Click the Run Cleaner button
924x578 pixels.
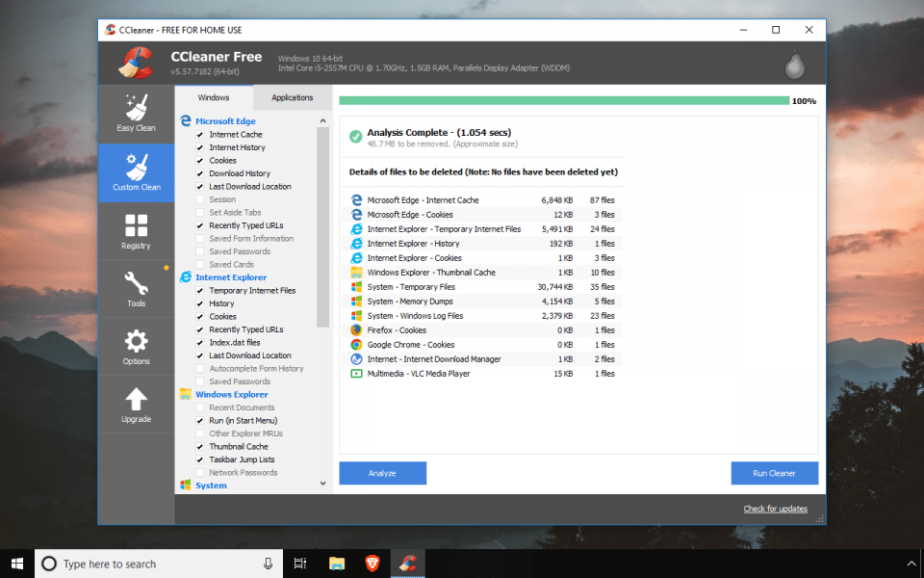pos(774,473)
